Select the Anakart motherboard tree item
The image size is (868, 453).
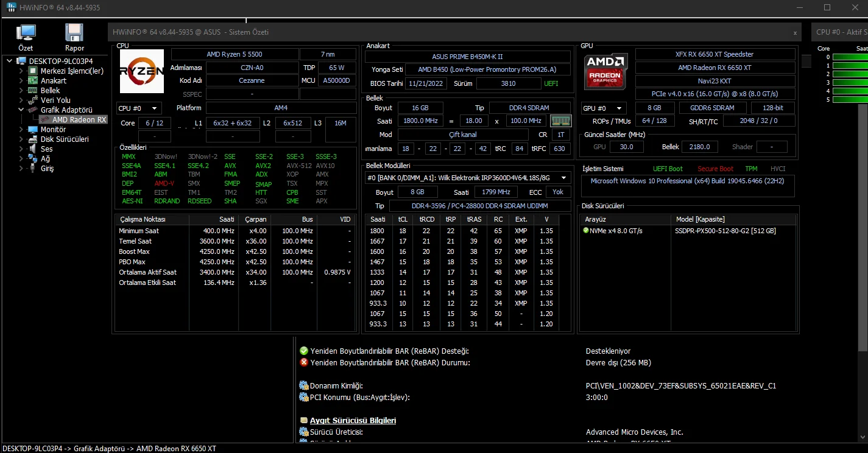pos(53,80)
